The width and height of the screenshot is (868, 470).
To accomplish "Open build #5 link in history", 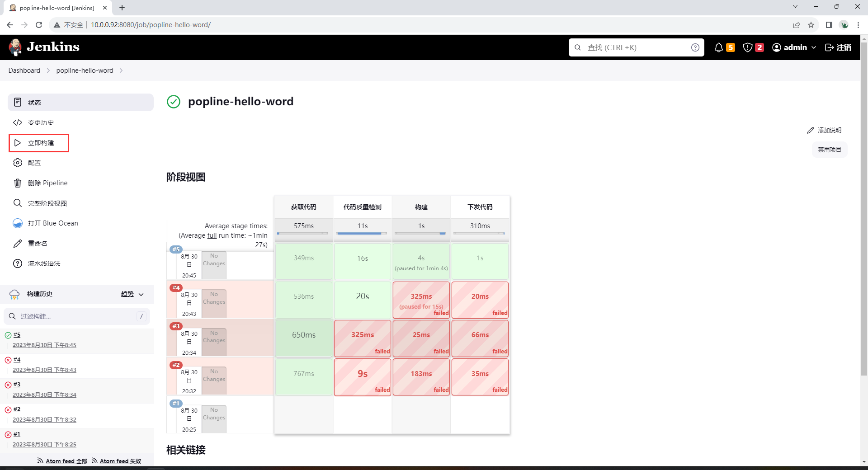I will click(17, 335).
